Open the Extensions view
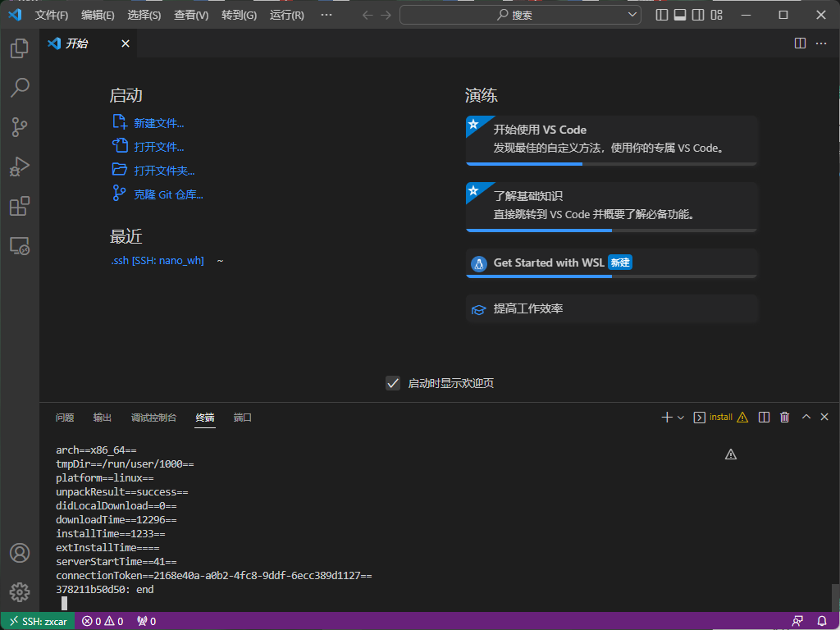Viewport: 840px width, 630px height. point(20,206)
